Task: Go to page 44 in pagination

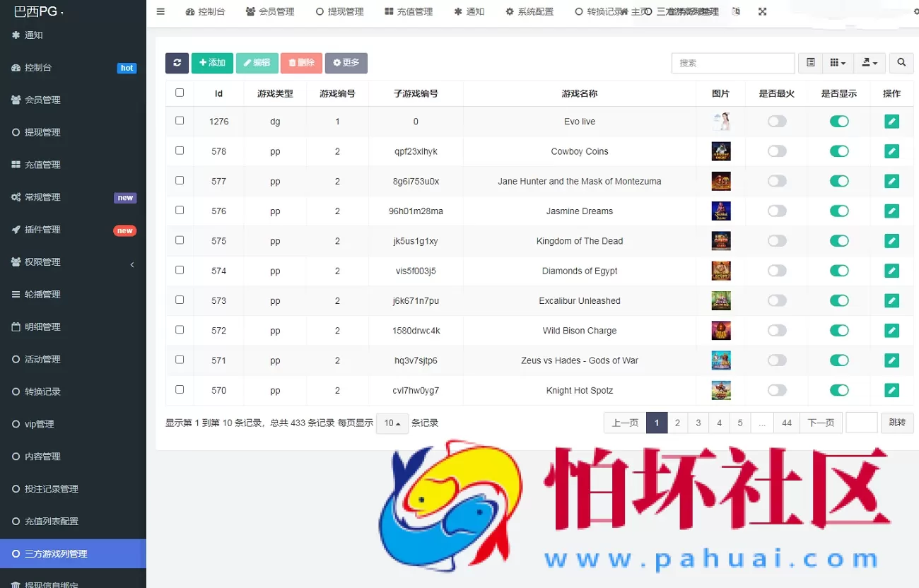Action: [786, 422]
